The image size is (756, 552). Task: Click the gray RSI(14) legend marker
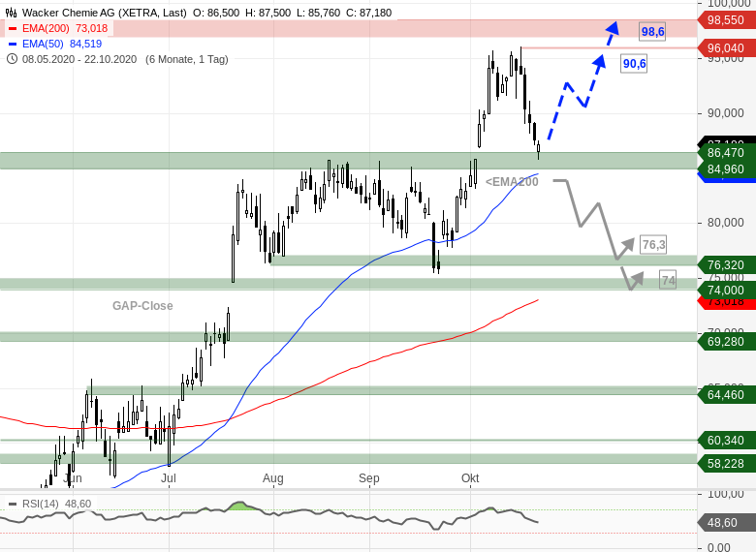13,505
